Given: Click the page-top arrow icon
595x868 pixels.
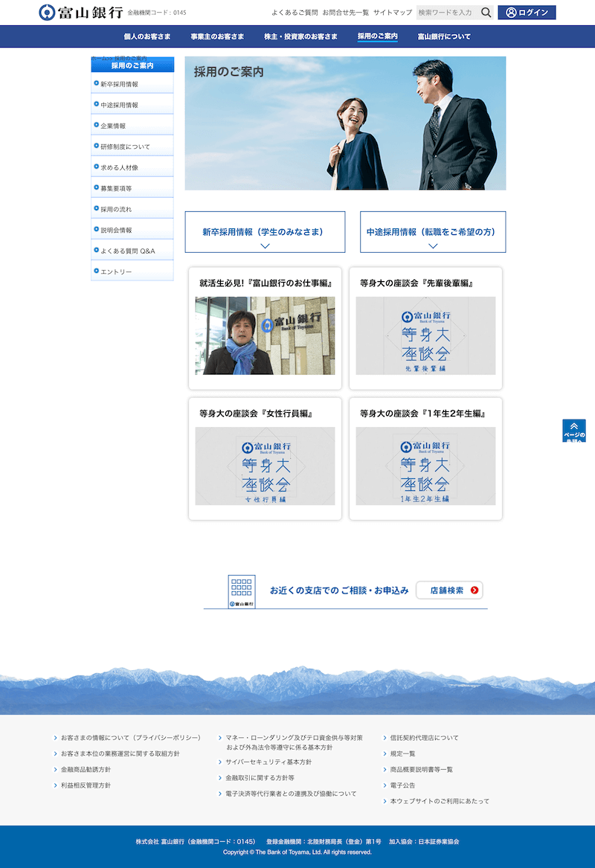Looking at the screenshot, I should pos(574,425).
